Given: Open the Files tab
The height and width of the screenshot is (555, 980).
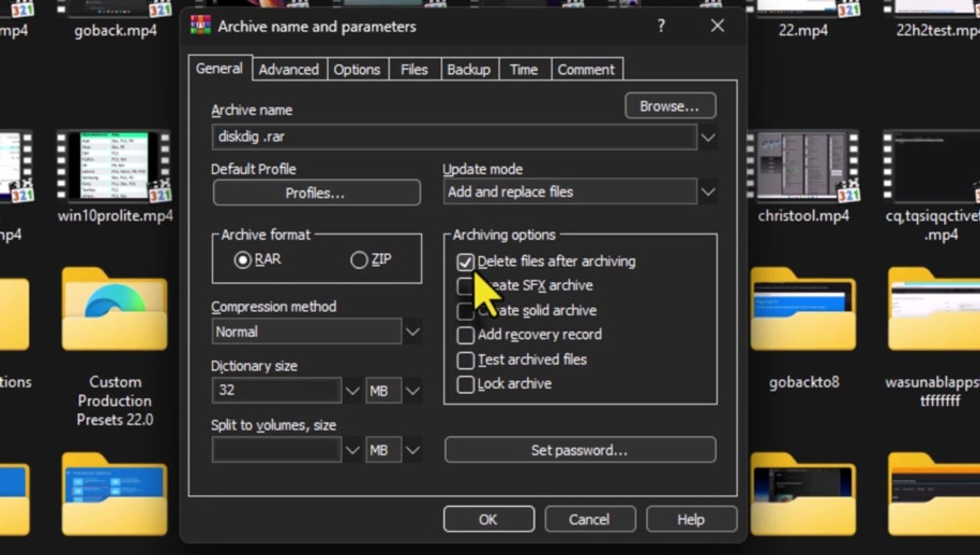Looking at the screenshot, I should point(414,69).
